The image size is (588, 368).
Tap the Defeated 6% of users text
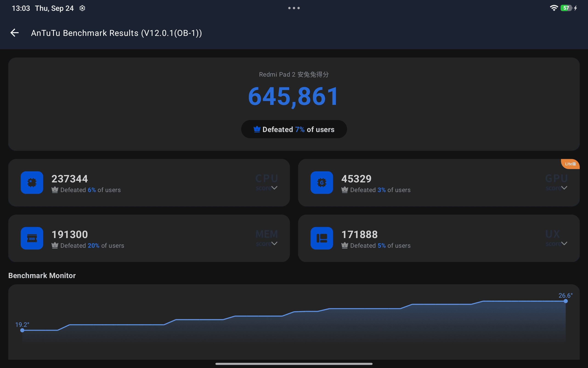[91, 190]
